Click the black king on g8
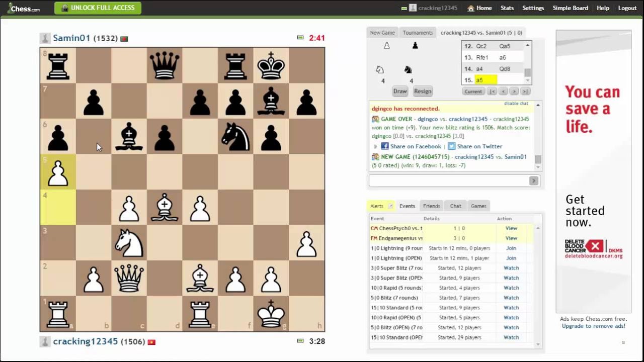The height and width of the screenshot is (362, 644). [x=271, y=65]
